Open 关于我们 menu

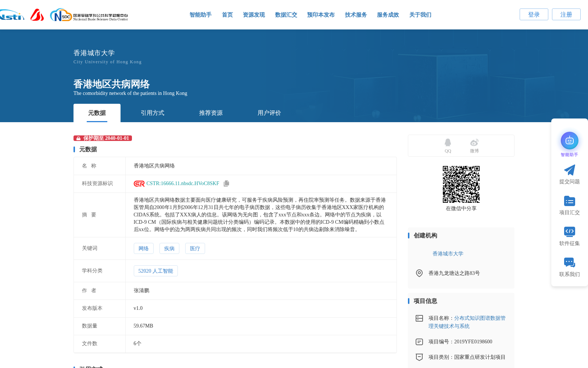pyautogui.click(x=420, y=15)
